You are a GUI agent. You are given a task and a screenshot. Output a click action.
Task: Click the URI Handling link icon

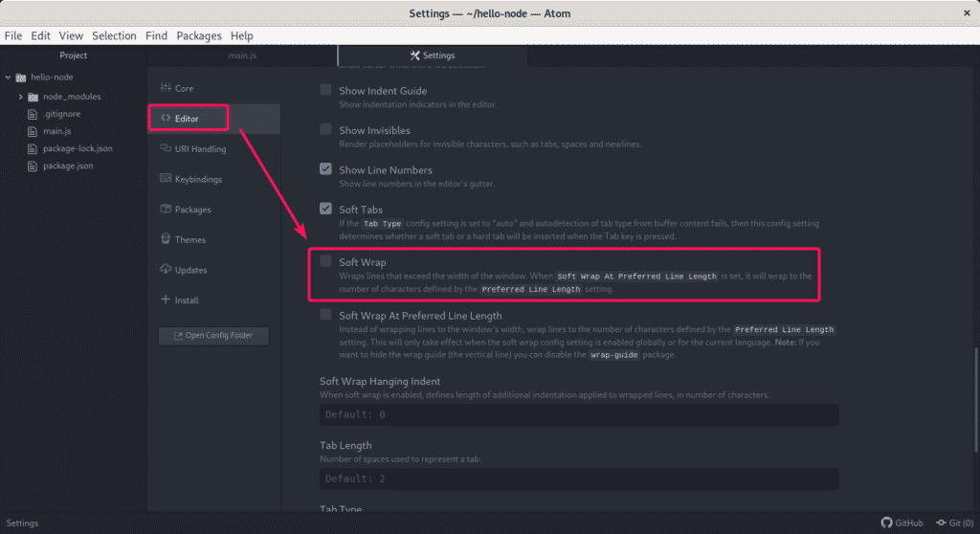[x=166, y=148]
